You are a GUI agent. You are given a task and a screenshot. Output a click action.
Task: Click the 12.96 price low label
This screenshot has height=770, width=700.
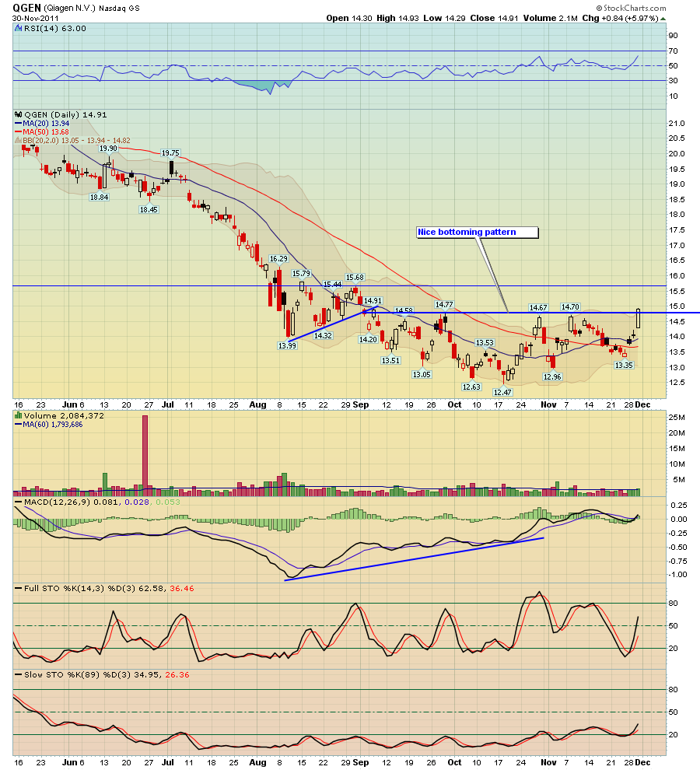(552, 377)
